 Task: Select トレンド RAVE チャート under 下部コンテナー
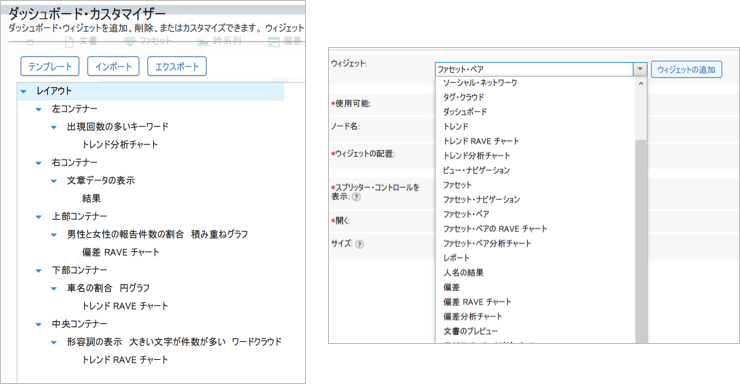click(125, 306)
